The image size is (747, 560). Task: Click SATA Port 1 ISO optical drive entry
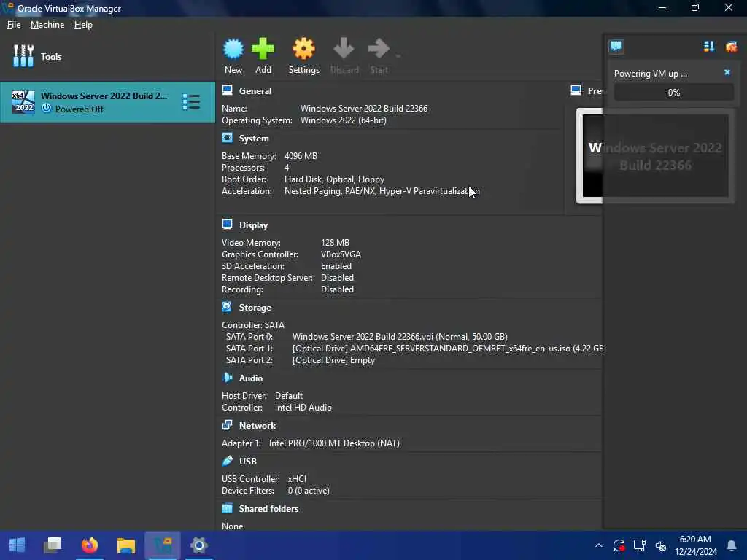click(448, 349)
